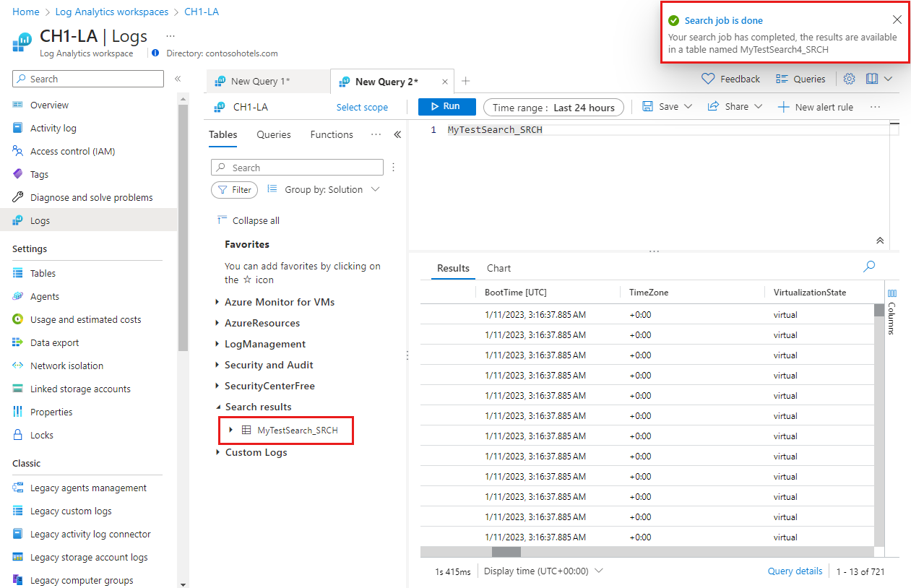Open Network isolation settings
The image size is (911, 588).
coord(66,366)
